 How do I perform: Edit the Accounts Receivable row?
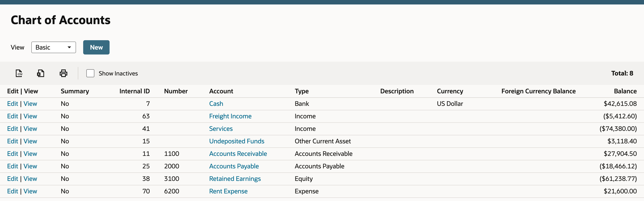(13, 154)
